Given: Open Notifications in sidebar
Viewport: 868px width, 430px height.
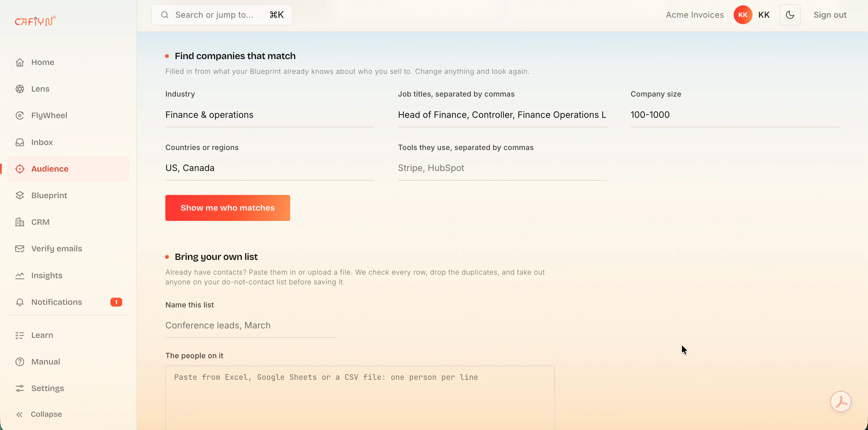Looking at the screenshot, I should pyautogui.click(x=68, y=302).
